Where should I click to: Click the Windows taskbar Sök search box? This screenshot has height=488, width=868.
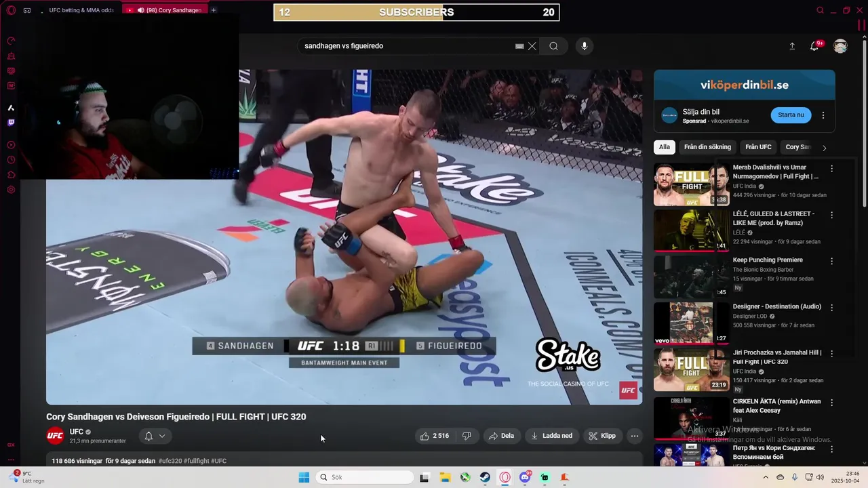point(365,477)
